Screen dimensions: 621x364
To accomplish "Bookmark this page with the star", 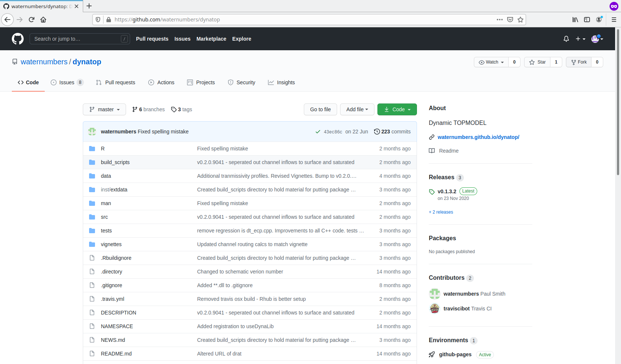I will point(520,20).
